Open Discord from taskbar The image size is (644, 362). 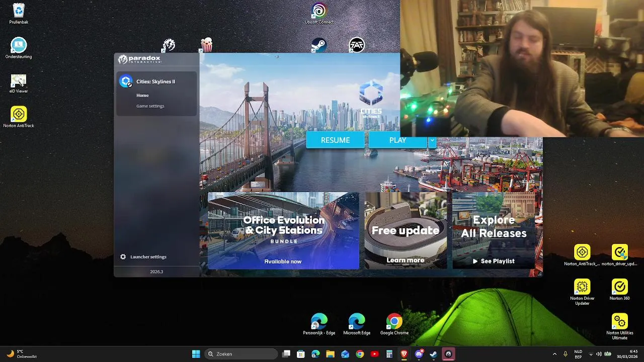point(419,354)
